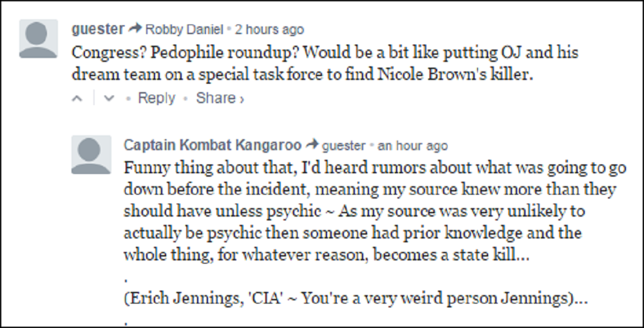Viewport: 644px width, 328px height.
Task: Open Captain Kombat Kangaroo's profile name
Action: (213, 145)
